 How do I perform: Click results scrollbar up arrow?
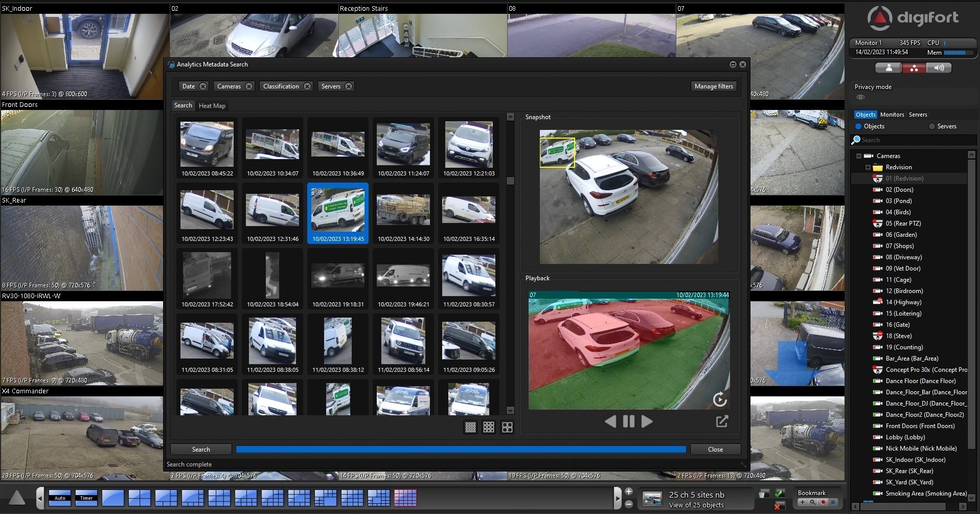click(510, 117)
